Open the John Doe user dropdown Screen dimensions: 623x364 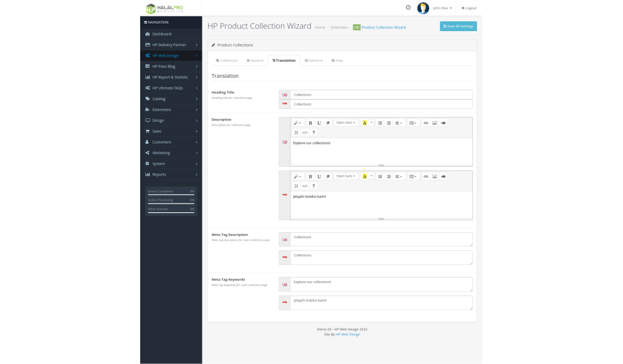442,8
